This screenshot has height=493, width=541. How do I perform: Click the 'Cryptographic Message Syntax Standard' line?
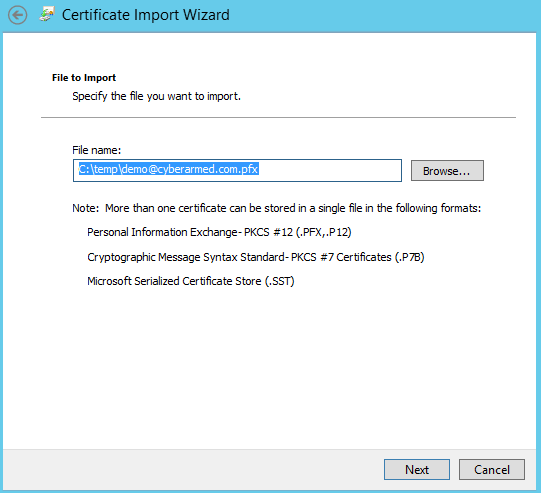click(256, 257)
